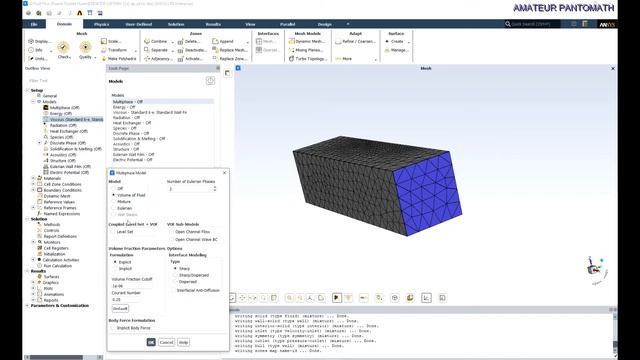
Task: Click the Replace Mesh option
Action: (x=229, y=50)
